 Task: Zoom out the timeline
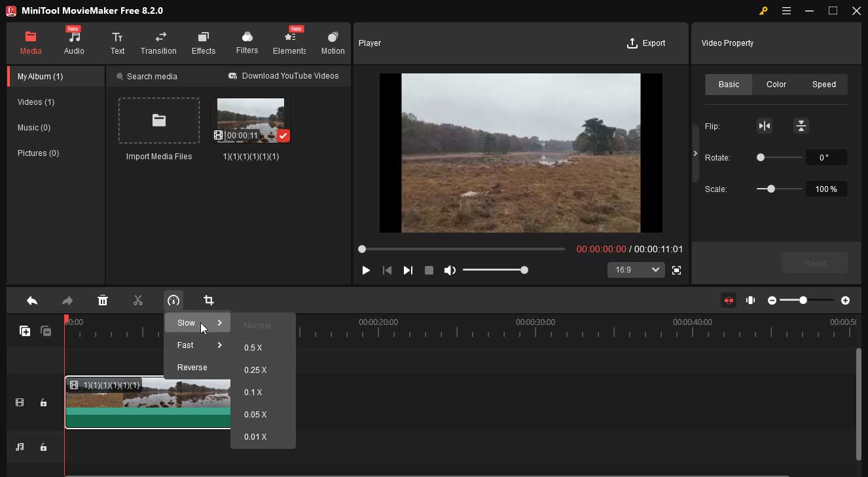772,300
